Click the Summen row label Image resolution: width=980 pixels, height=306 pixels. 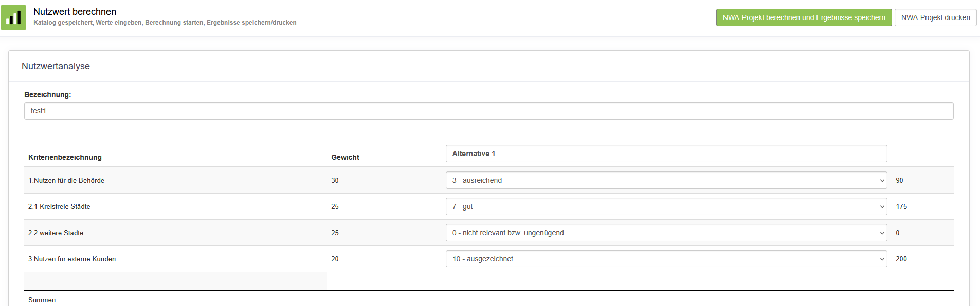[42, 300]
